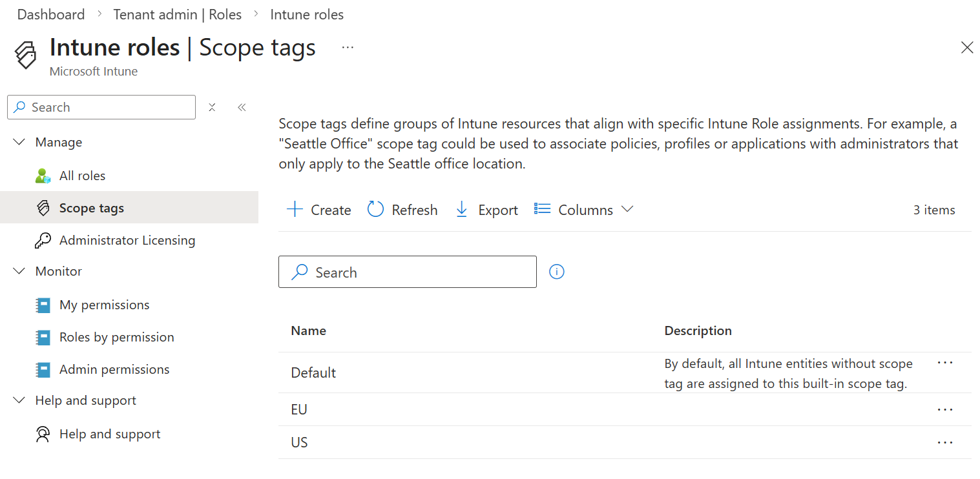Export the scope tags list

tap(485, 209)
